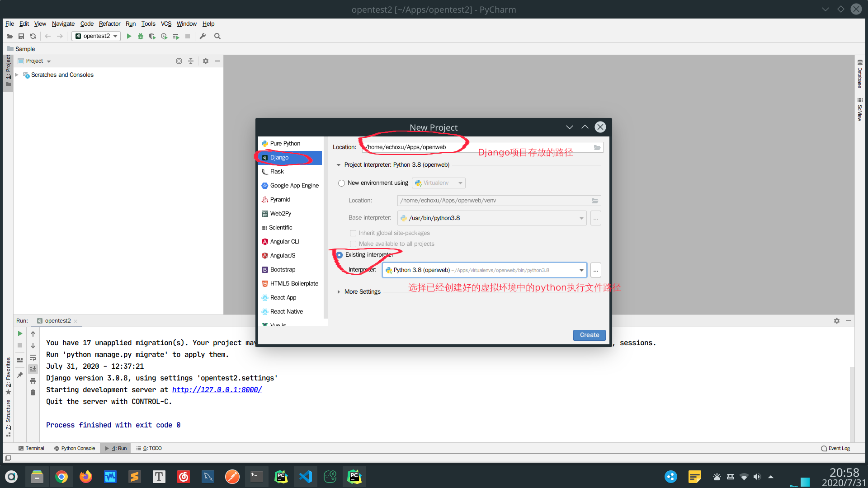Expand Scratches and Consoles tree node
Screen dimensions: 868x488
pos(17,75)
